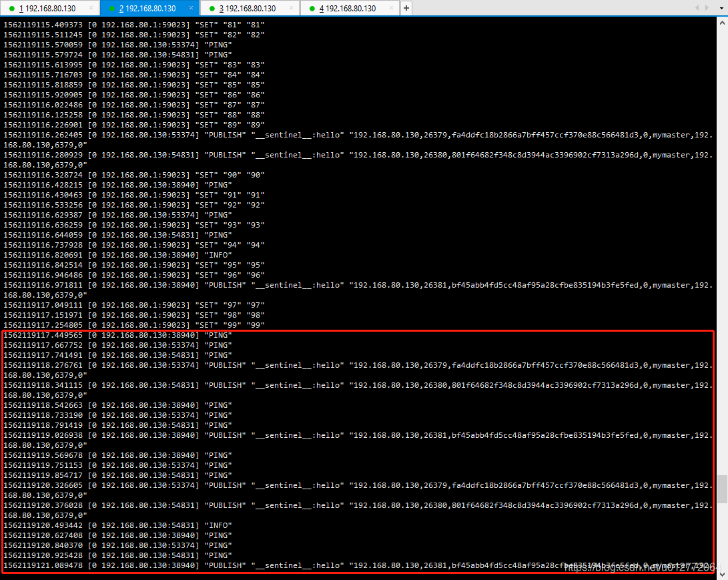Click log line 1562119115.570059 PING
This screenshot has width=728, height=580.
tap(117, 45)
